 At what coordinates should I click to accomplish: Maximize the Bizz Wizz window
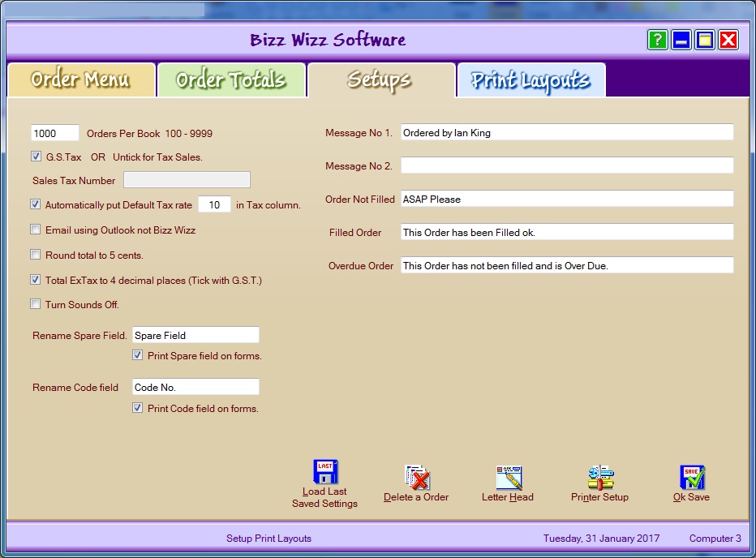pyautogui.click(x=704, y=40)
